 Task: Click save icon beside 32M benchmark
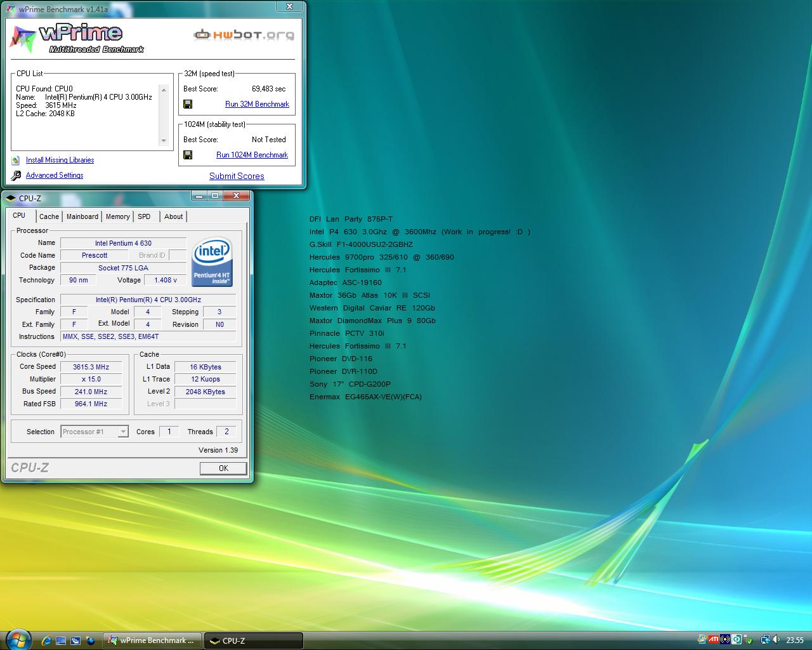(x=188, y=104)
